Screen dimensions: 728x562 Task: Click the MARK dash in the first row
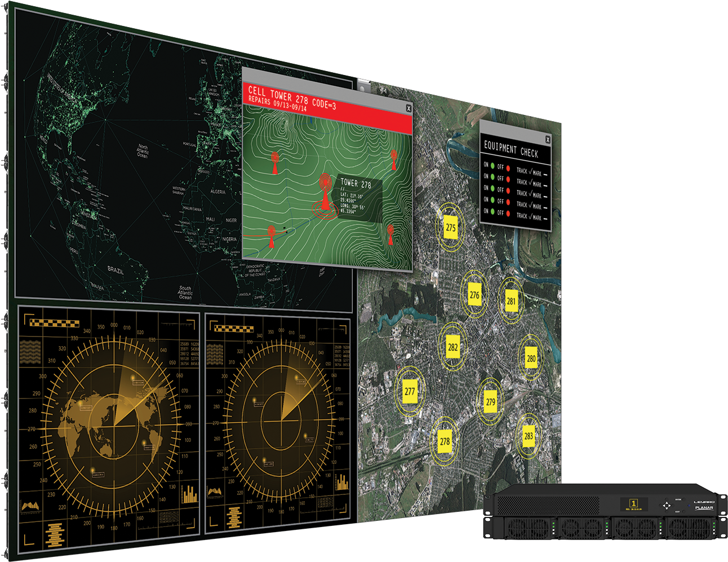tap(545, 175)
